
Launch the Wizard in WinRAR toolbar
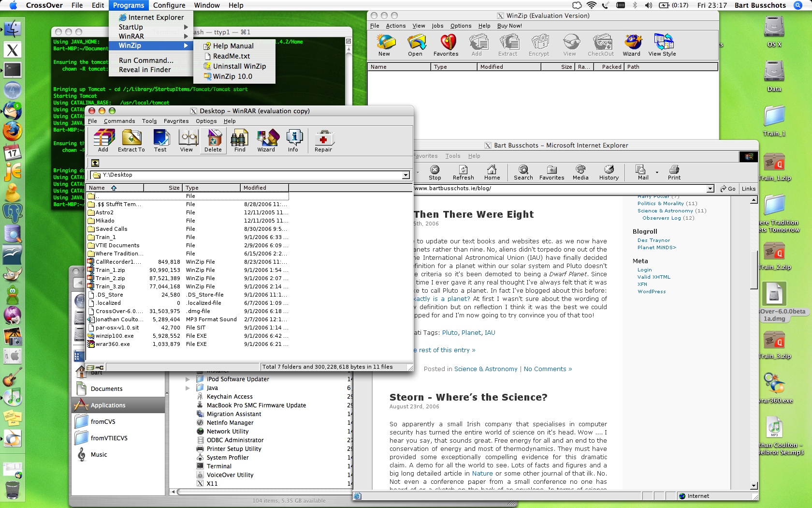(x=266, y=141)
